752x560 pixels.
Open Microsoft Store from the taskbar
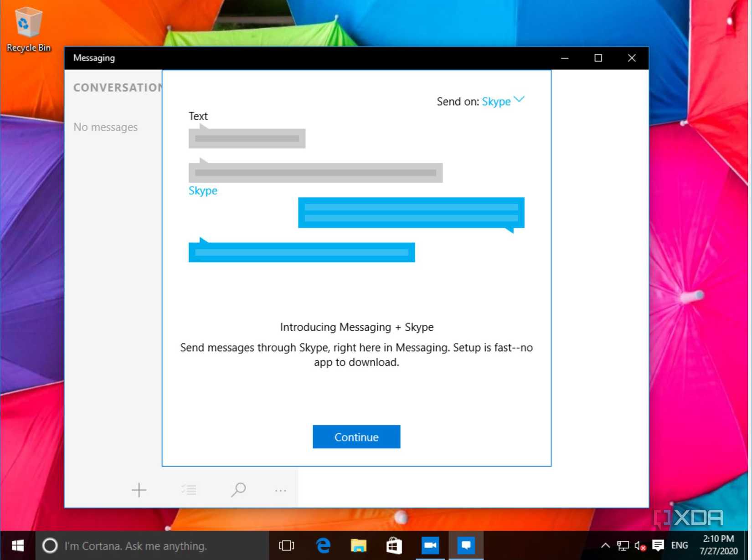point(394,546)
